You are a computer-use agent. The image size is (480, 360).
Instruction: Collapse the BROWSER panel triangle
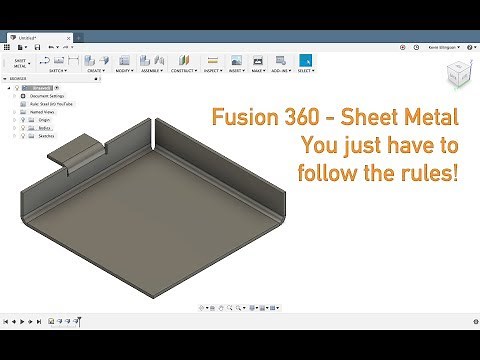click(5, 79)
